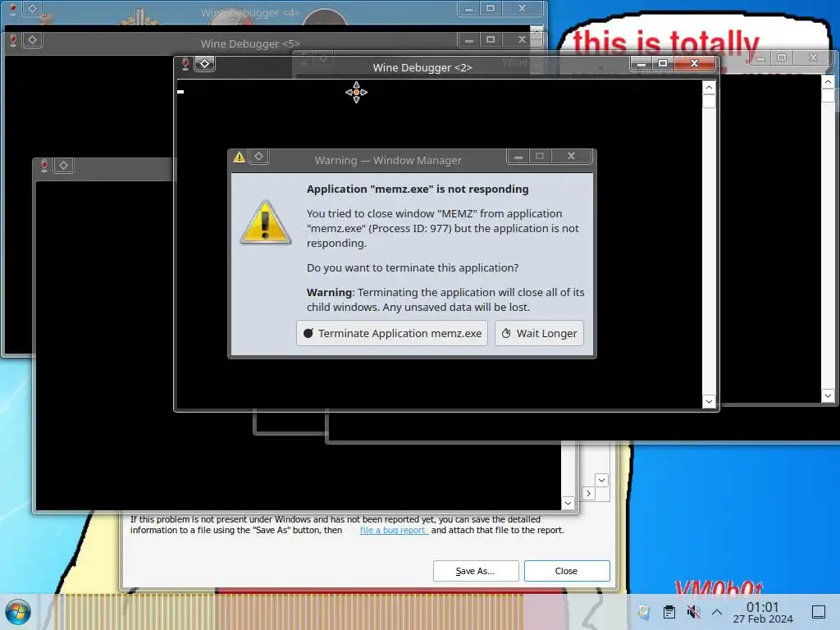Open the file a bug report link
Viewport: 840px width, 630px height.
pyautogui.click(x=393, y=530)
